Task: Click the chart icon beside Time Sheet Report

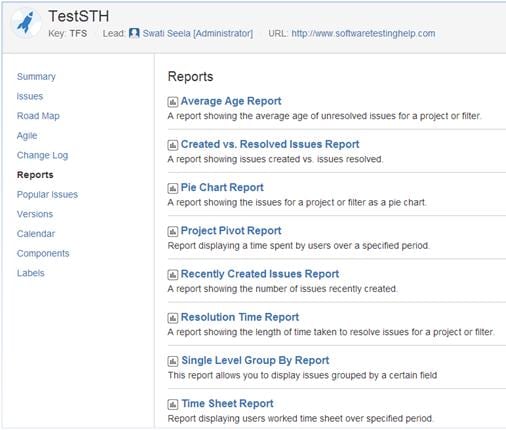Action: [x=172, y=404]
